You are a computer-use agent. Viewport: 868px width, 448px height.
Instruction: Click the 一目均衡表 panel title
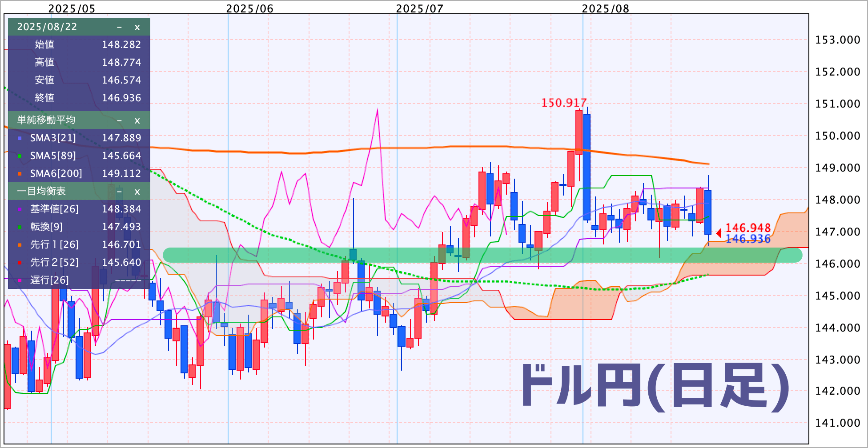[x=41, y=191]
